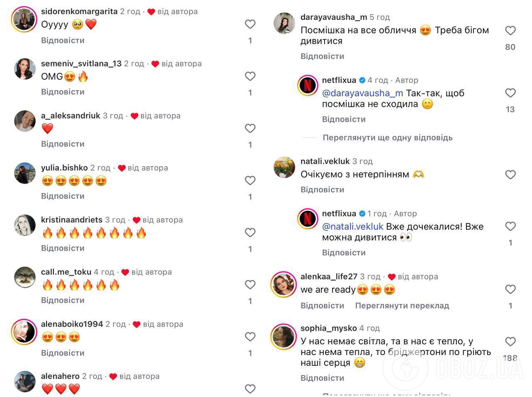Image resolution: width=532 pixels, height=397 pixels.
Task: Heart alenaboiko1994's comment
Action: coord(250,337)
